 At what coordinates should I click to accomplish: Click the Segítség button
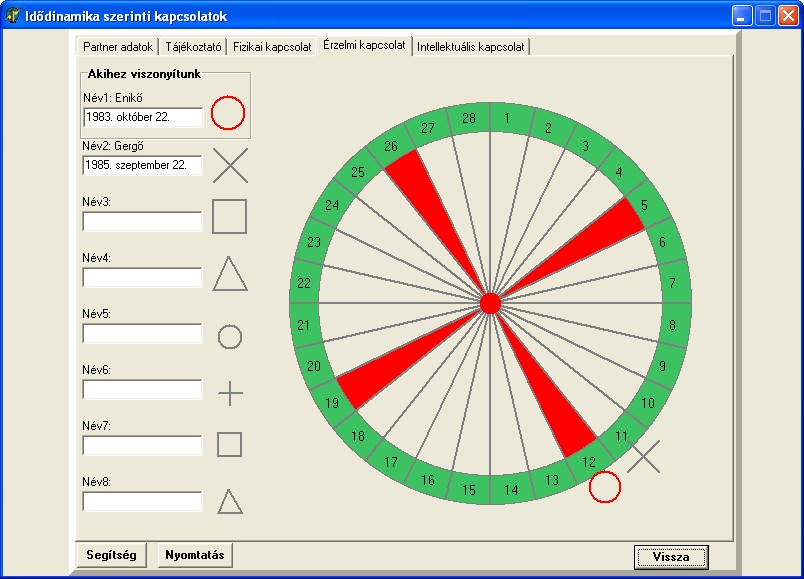pos(111,555)
